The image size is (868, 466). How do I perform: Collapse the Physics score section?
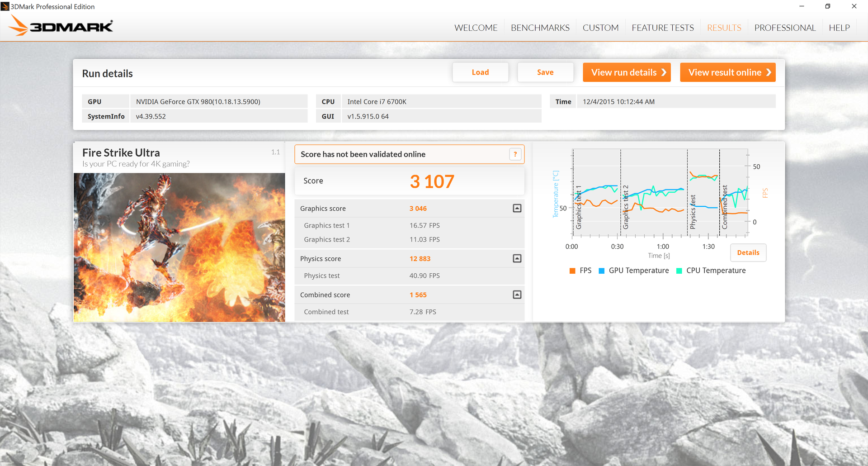pyautogui.click(x=517, y=258)
